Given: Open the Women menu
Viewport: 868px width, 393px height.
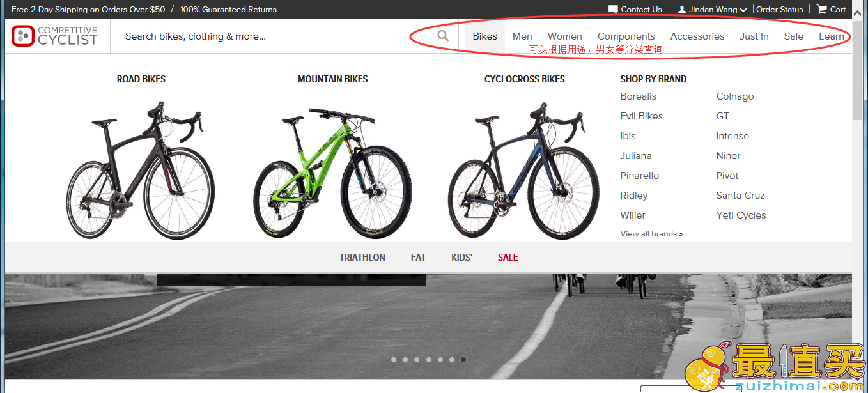Looking at the screenshot, I should [x=564, y=36].
